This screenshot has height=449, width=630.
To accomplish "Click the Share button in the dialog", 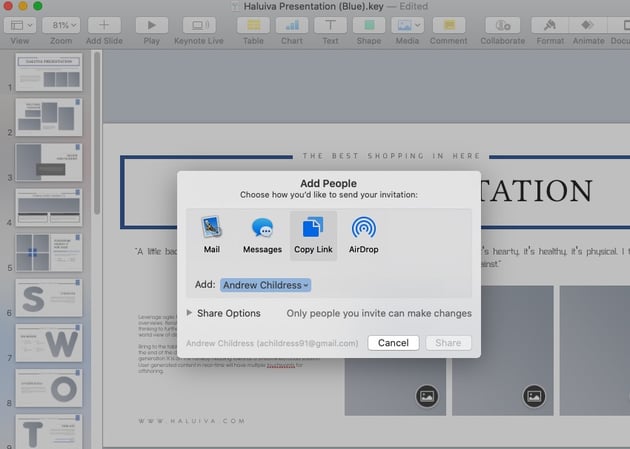I will click(x=448, y=343).
